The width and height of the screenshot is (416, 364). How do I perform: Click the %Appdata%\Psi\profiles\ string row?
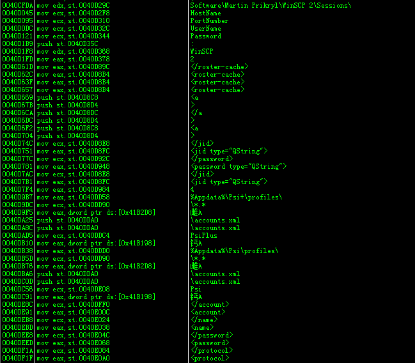pyautogui.click(x=208, y=251)
